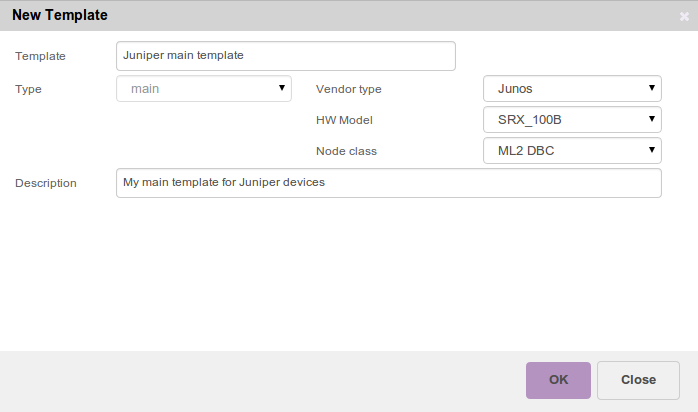Expand HW Model using its arrow
The image size is (698, 412).
coord(651,119)
